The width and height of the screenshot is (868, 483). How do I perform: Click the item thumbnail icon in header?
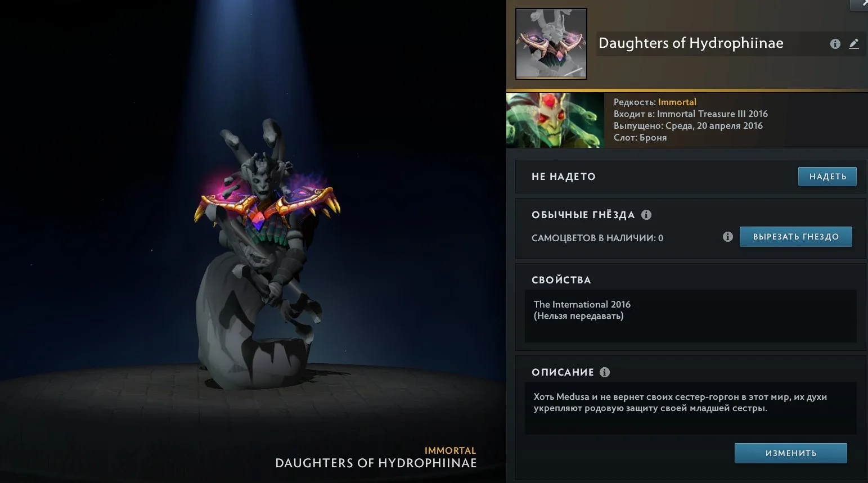point(551,44)
